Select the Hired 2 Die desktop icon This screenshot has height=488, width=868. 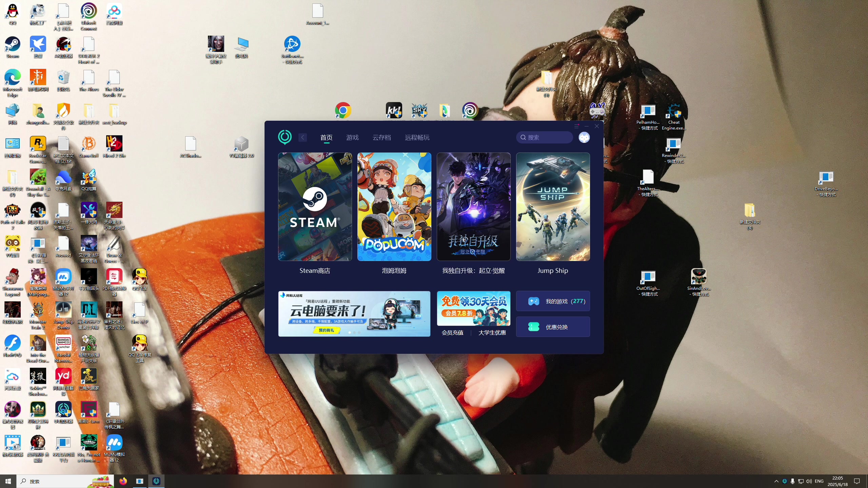(x=114, y=147)
